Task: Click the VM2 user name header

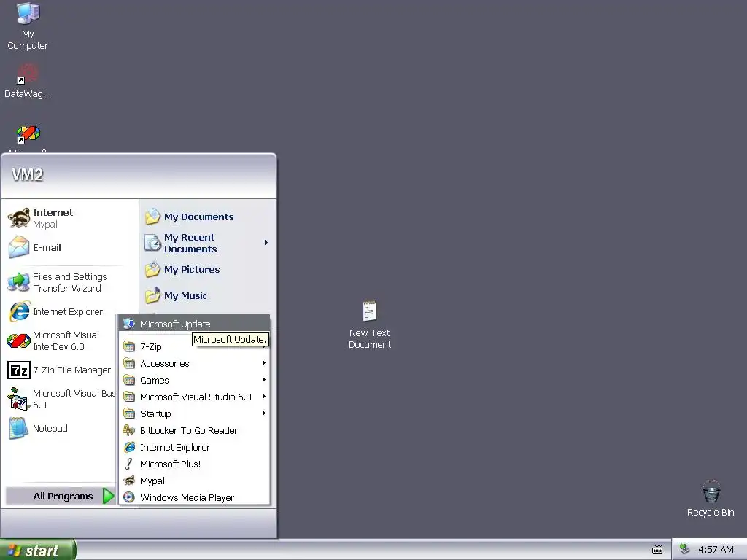Action: coord(28,175)
